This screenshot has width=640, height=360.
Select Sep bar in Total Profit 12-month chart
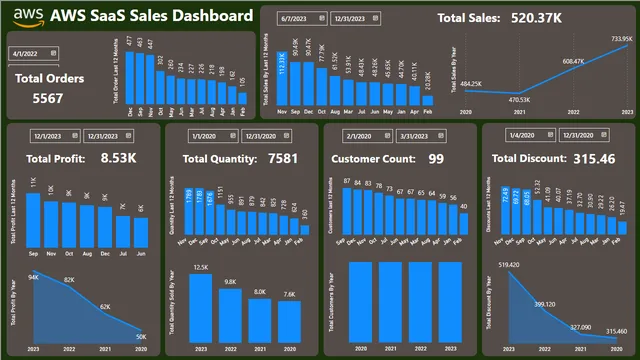coord(33,220)
